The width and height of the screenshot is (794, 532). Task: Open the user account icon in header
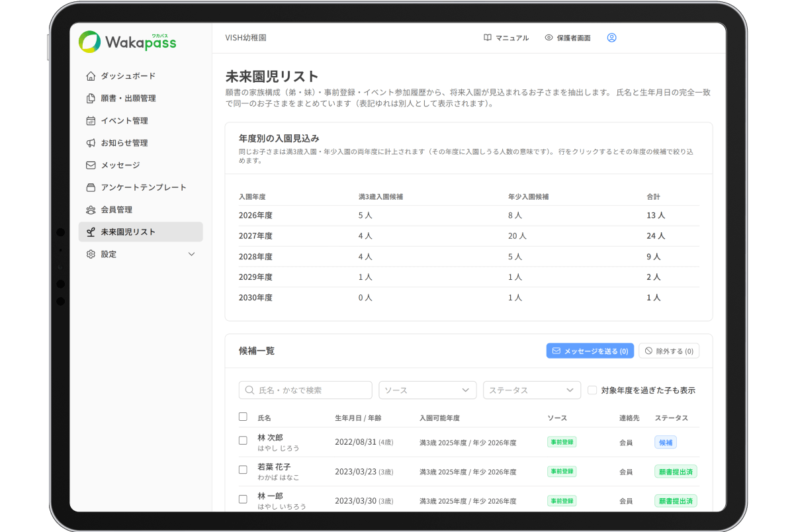[611, 38]
